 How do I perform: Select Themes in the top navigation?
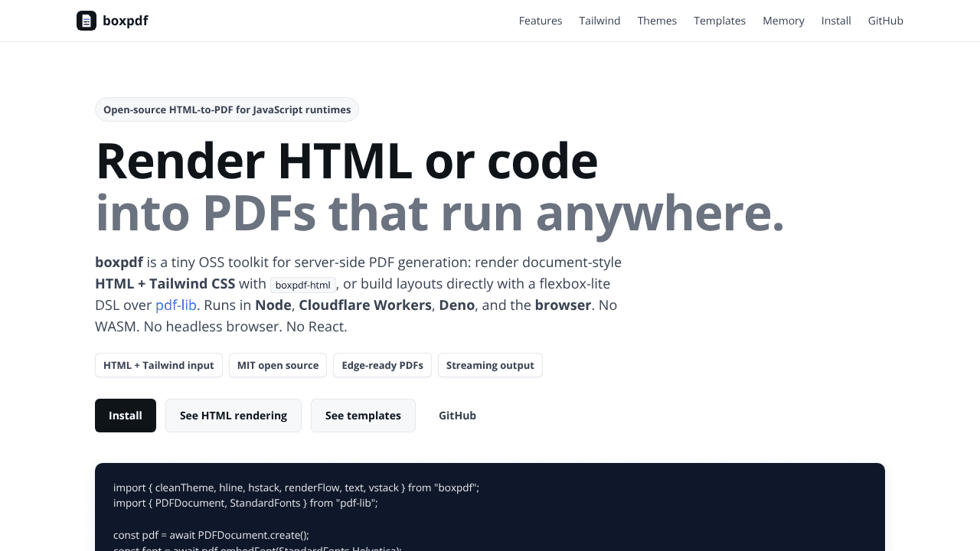[x=657, y=21]
